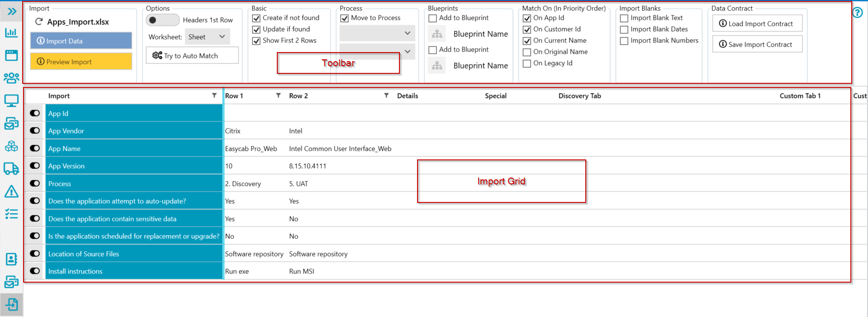The image size is (868, 317).
Task: Uncheck the On Customer Id match option
Action: 527,29
